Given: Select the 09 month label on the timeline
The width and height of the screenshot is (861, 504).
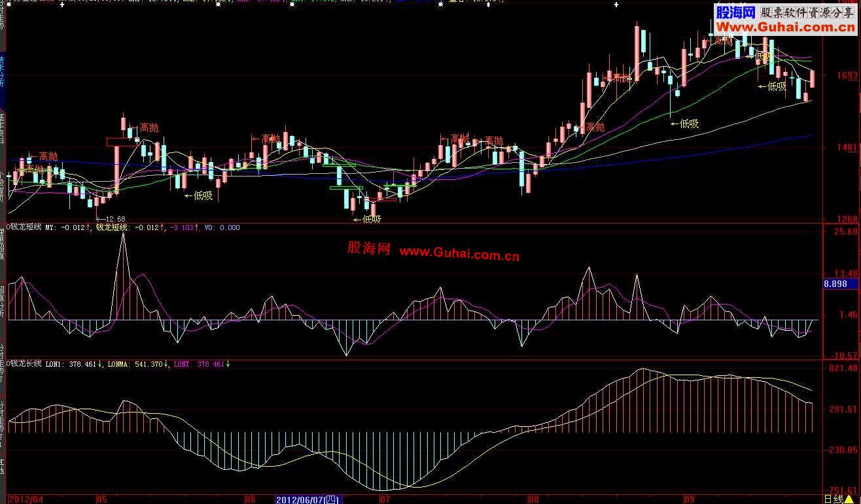Looking at the screenshot, I should 689,499.
